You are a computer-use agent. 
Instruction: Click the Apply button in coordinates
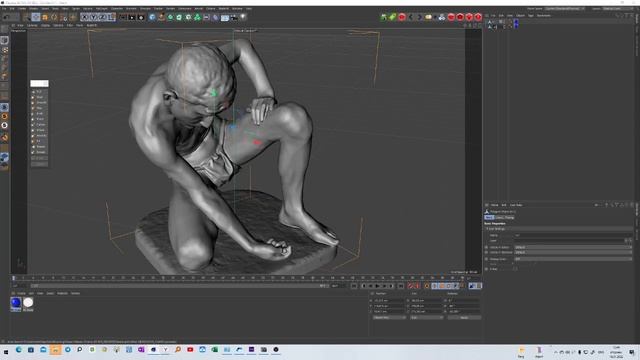pyautogui.click(x=464, y=317)
